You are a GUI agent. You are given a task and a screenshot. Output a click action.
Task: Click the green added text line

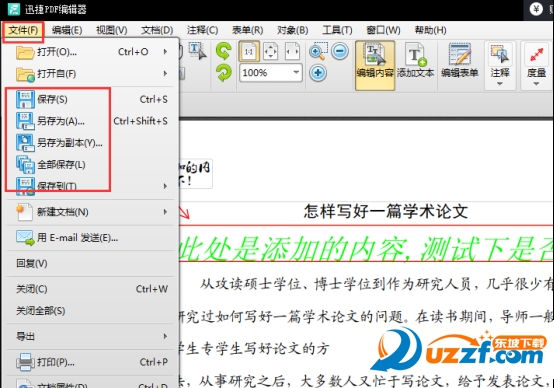coord(366,248)
